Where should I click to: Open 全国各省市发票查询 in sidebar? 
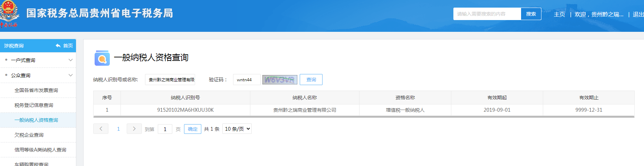(36, 90)
